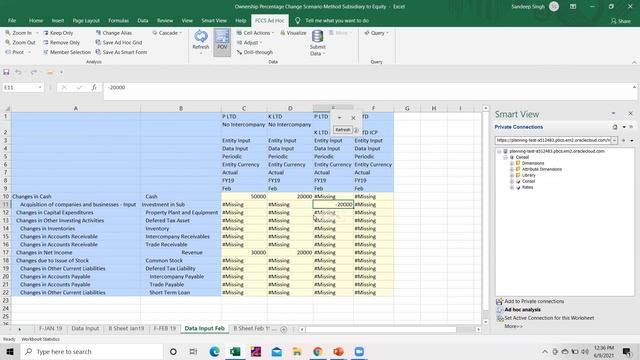Click the More>> link
The width and height of the screenshot is (640, 360).
[513, 326]
